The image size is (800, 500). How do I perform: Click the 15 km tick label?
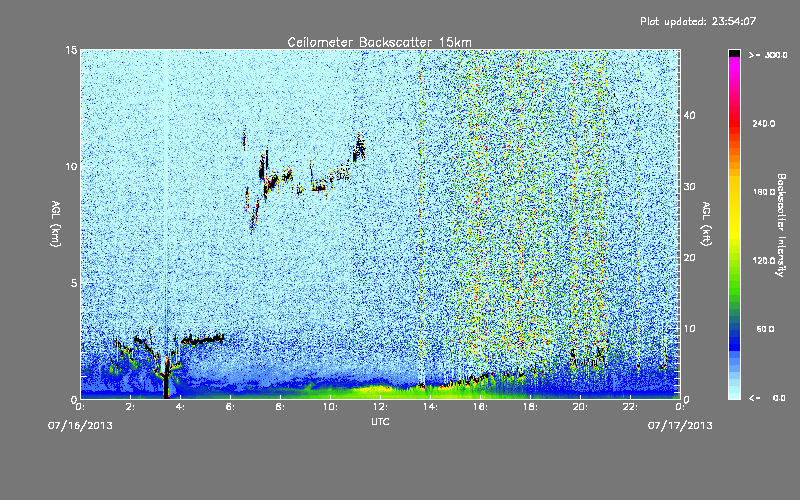pyautogui.click(x=71, y=50)
